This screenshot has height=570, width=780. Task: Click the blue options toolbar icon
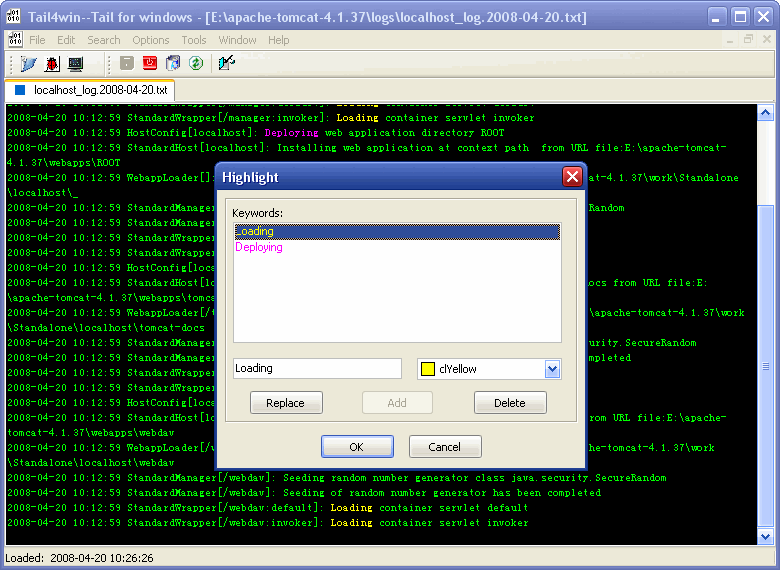pos(226,63)
